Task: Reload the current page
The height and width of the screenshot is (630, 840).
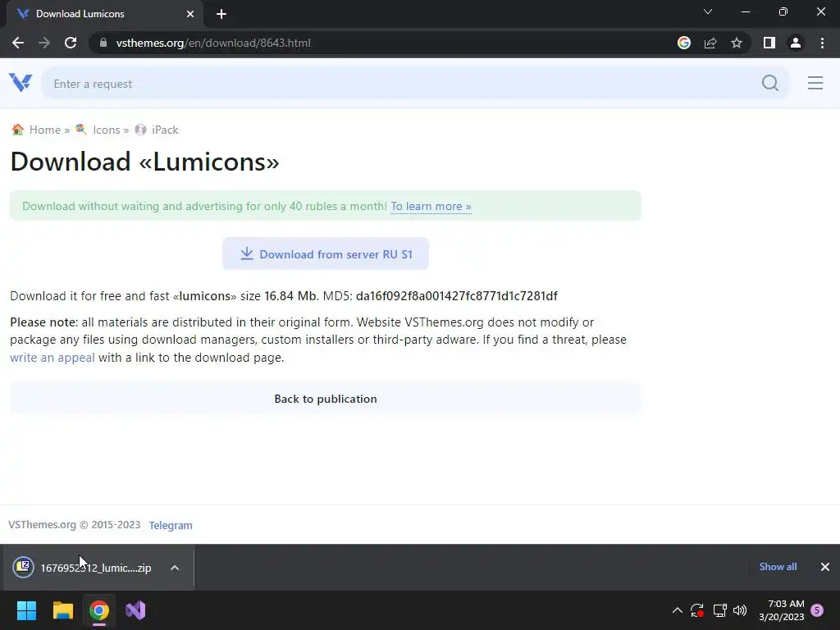Action: (71, 43)
